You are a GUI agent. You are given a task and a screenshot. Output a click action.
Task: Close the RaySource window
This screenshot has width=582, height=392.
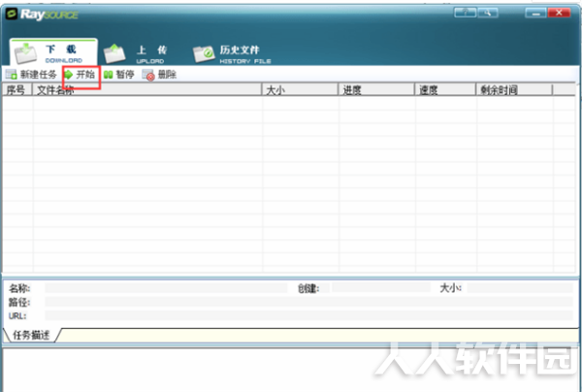[x=559, y=13]
